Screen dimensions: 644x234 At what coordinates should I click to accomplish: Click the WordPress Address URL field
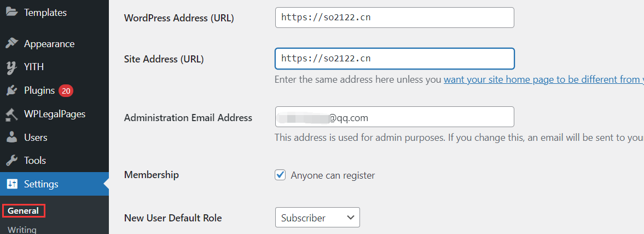pos(394,18)
